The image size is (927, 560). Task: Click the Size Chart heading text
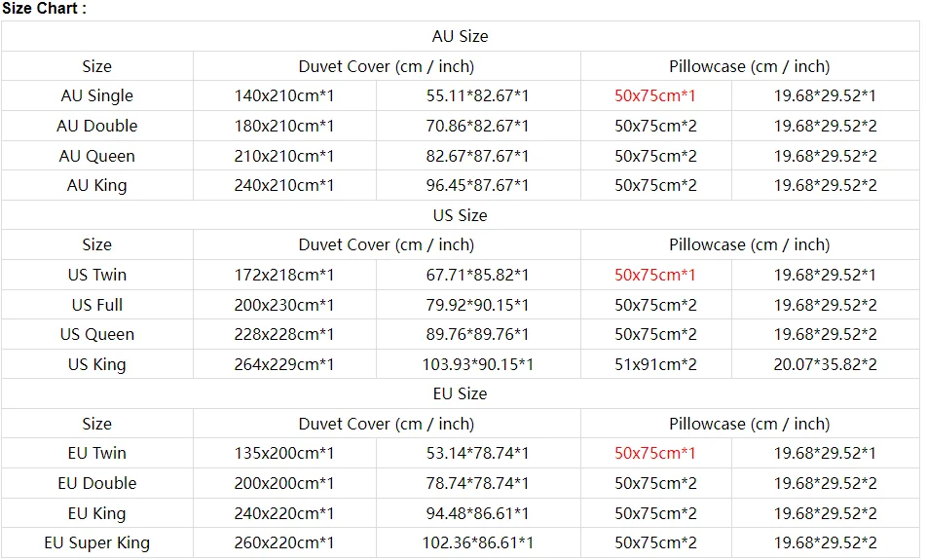44,9
